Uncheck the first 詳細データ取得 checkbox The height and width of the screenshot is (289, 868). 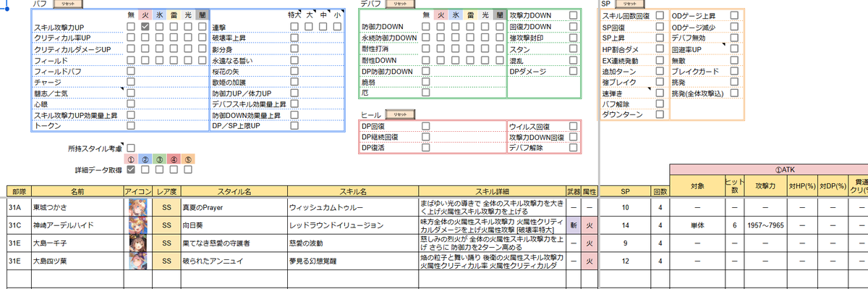coord(131,169)
